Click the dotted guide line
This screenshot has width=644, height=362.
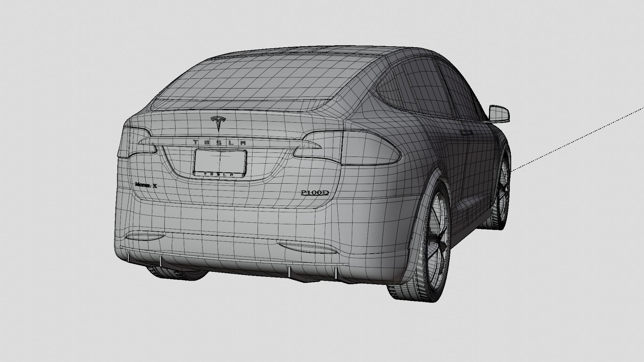(577, 139)
